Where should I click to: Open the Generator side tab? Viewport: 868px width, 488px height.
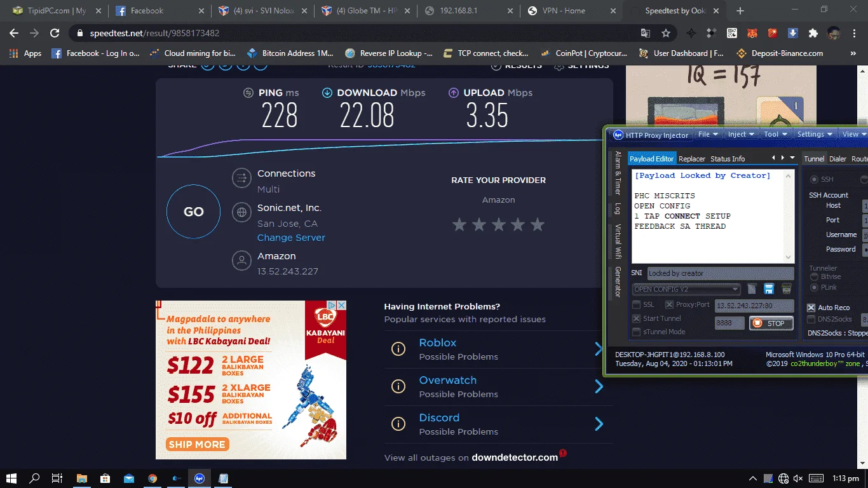point(618,282)
